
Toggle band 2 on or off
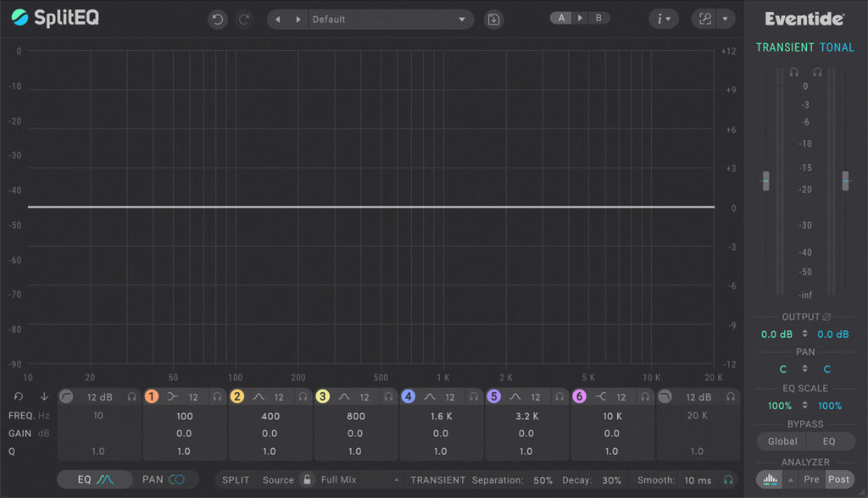tap(237, 396)
